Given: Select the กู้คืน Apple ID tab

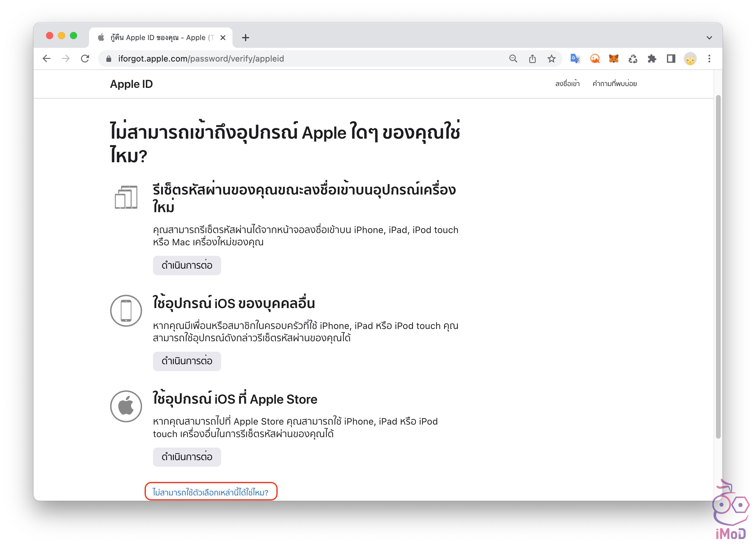Looking at the screenshot, I should (x=157, y=38).
